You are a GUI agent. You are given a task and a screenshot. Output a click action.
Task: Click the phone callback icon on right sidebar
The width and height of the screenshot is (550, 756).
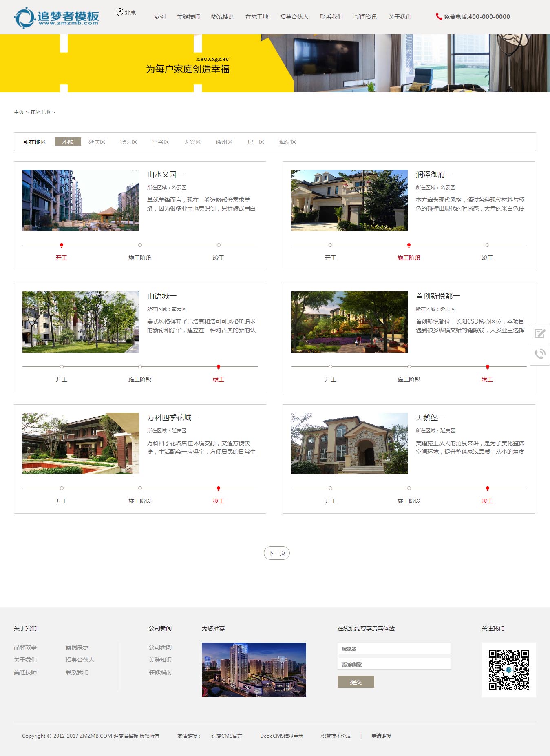click(x=540, y=354)
